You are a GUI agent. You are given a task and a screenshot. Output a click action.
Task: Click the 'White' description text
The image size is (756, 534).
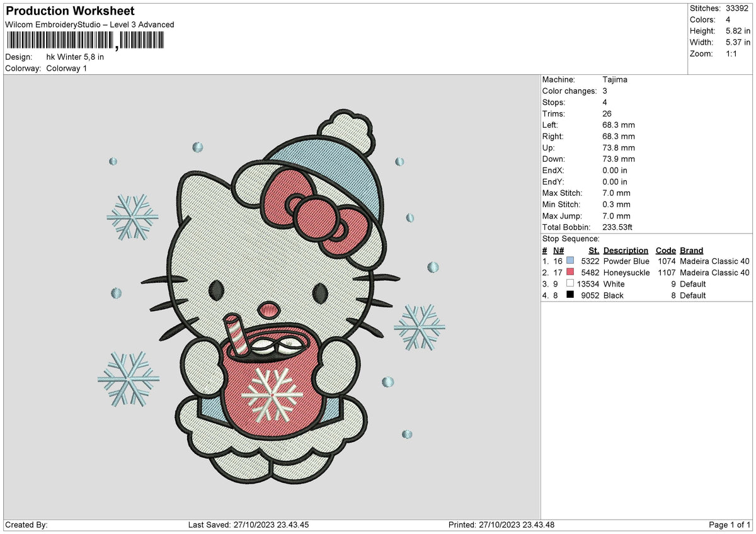pyautogui.click(x=614, y=284)
